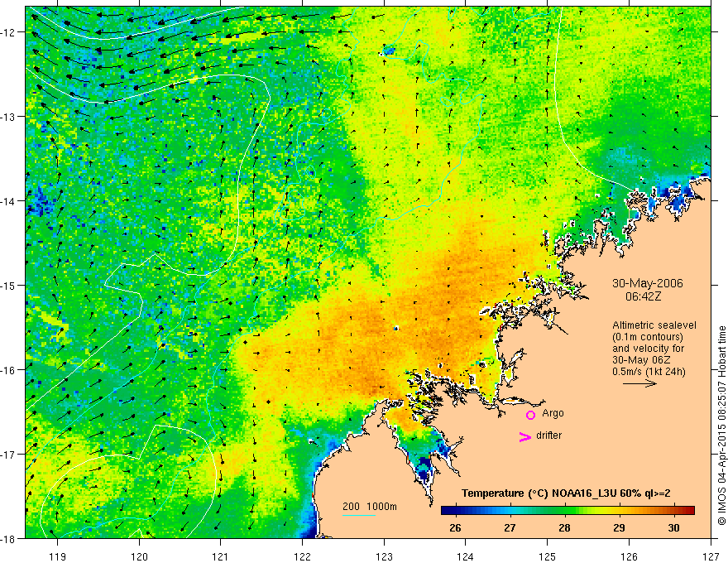Click the 0.5m/s velocity reference arrow
The image size is (728, 563).
639,383
